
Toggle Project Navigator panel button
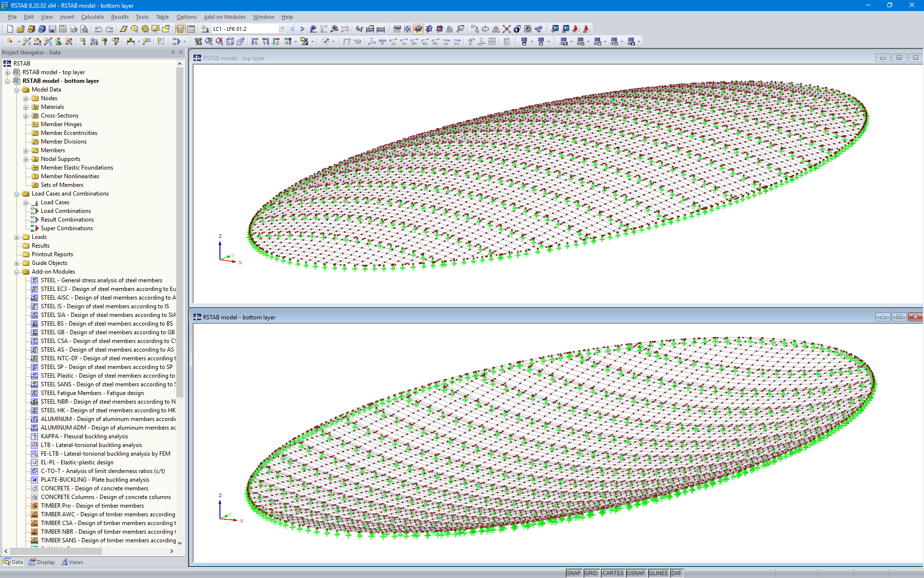[x=180, y=29]
